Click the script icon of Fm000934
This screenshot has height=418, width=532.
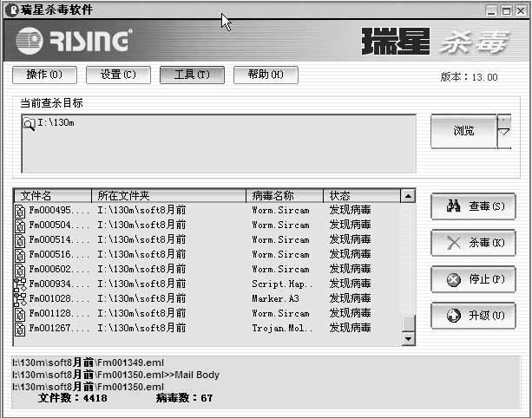click(20, 284)
